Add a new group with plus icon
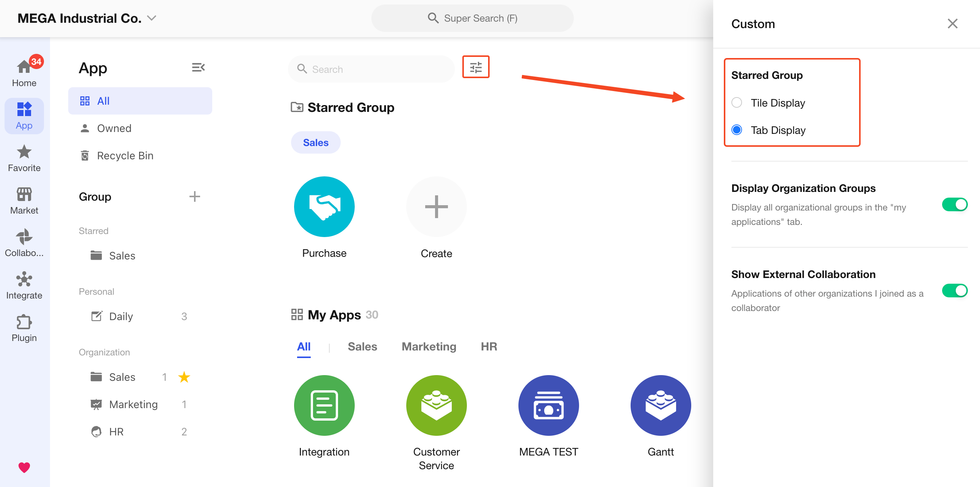The height and width of the screenshot is (487, 980). [194, 196]
